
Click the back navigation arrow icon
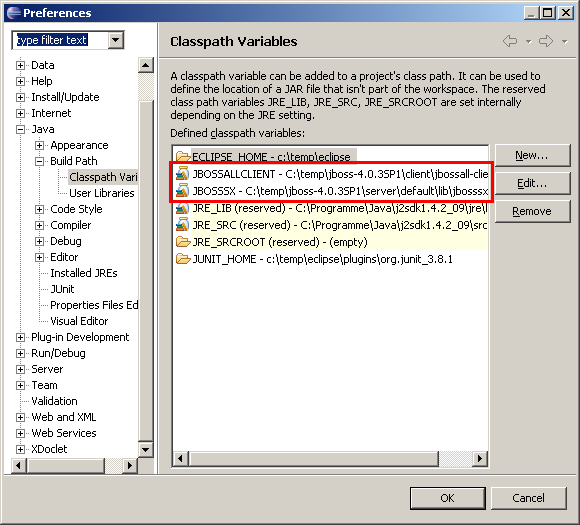(510, 41)
